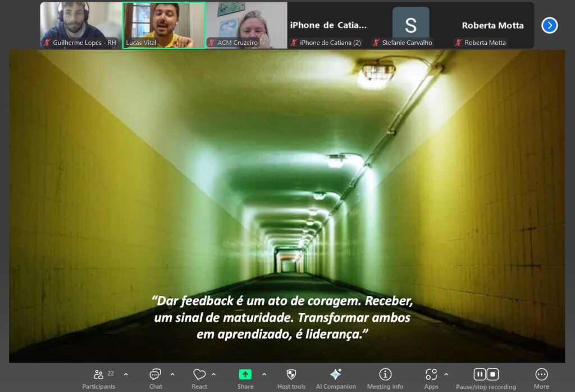Select Lucas Vital's video thumbnail
The width and height of the screenshot is (575, 392).
coord(164,25)
